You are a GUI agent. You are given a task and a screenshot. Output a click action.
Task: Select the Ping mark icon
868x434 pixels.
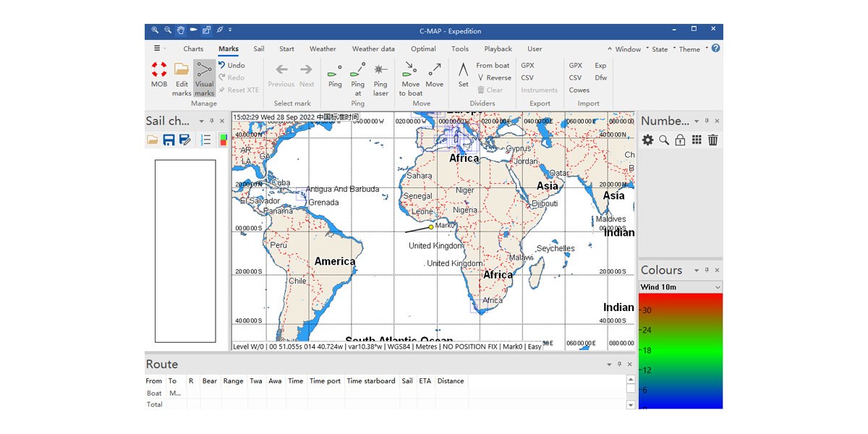click(x=335, y=71)
